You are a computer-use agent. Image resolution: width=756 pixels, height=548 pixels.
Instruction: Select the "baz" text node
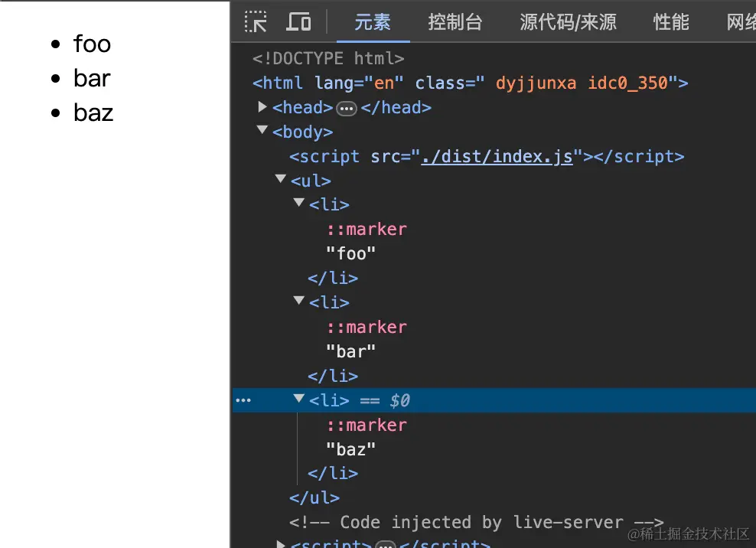350,449
